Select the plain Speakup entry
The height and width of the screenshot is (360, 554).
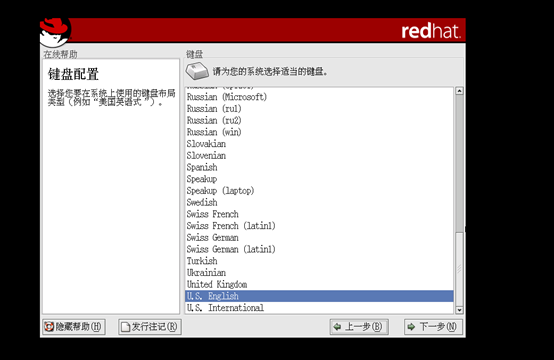[319, 179]
